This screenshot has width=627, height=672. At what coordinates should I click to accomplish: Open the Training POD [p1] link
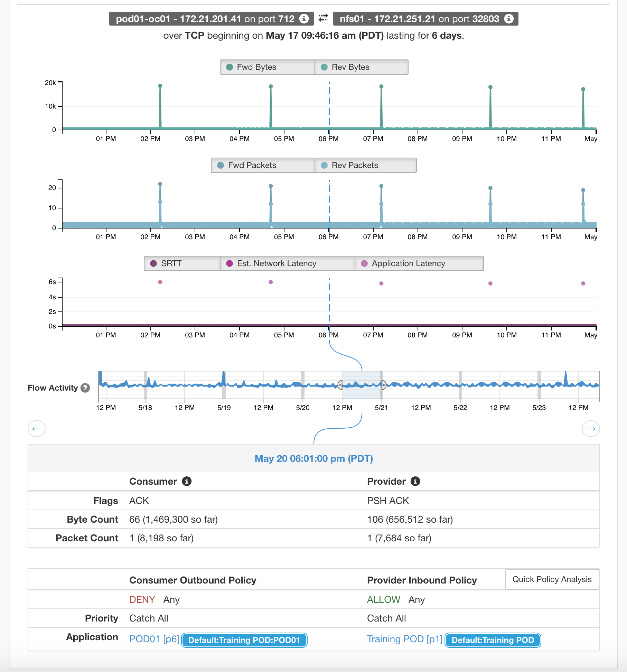click(404, 639)
